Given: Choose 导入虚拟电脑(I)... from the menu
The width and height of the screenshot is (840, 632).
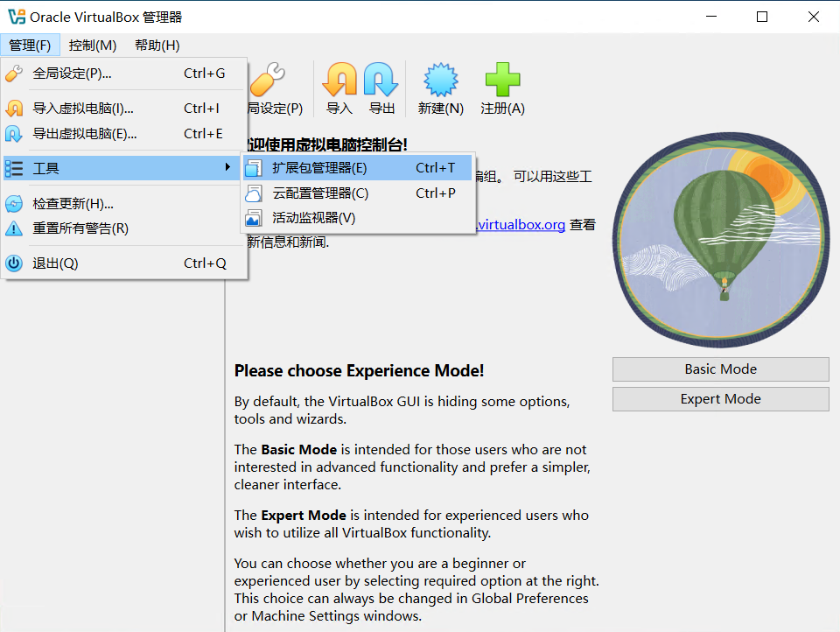Looking at the screenshot, I should [x=123, y=109].
